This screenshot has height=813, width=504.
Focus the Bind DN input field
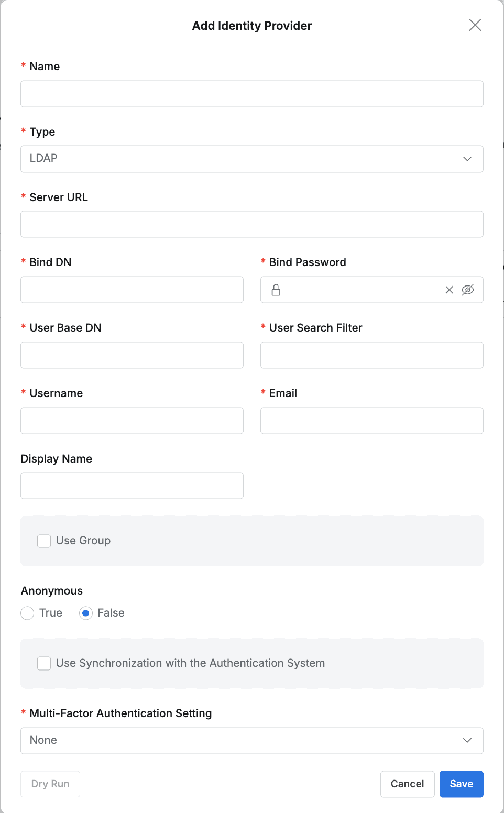(132, 290)
